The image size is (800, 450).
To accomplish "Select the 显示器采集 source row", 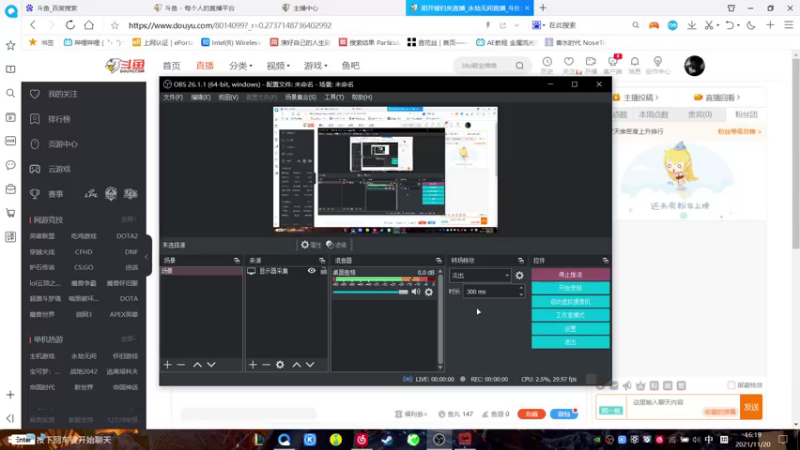I will [x=287, y=271].
